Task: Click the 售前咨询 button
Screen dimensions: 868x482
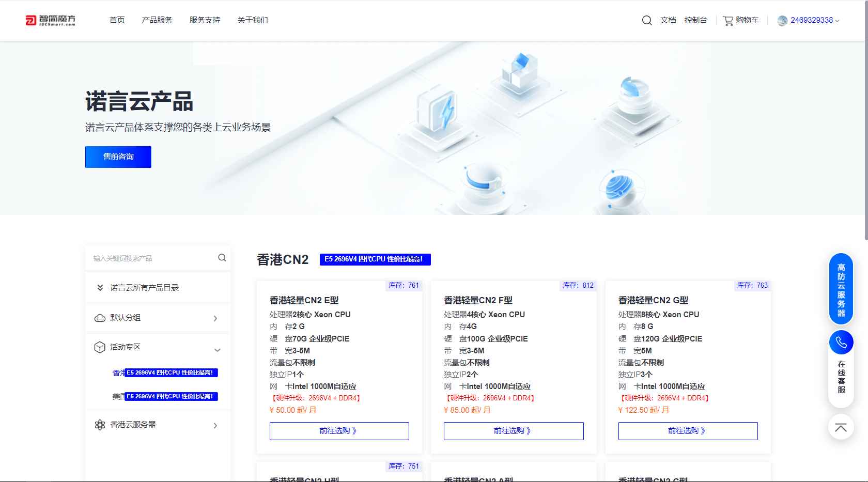Action: pyautogui.click(x=118, y=157)
